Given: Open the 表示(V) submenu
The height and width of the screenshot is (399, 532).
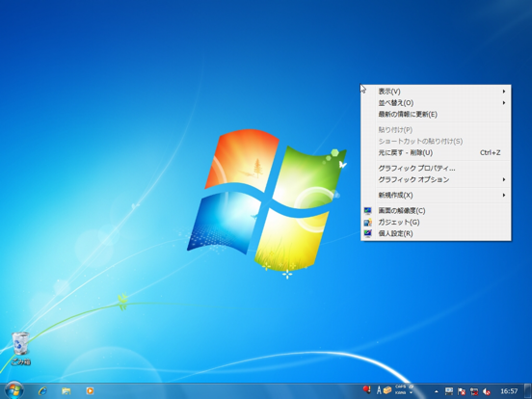Looking at the screenshot, I should click(x=436, y=92).
